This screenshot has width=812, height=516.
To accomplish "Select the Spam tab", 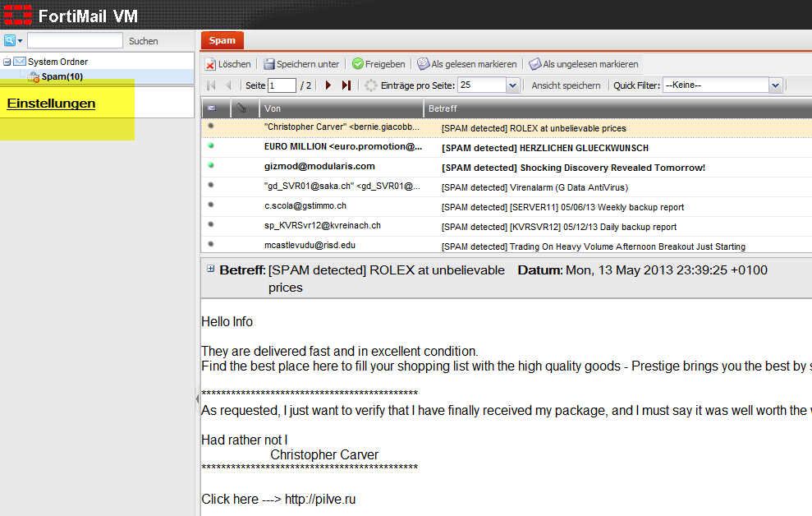I will click(x=222, y=40).
